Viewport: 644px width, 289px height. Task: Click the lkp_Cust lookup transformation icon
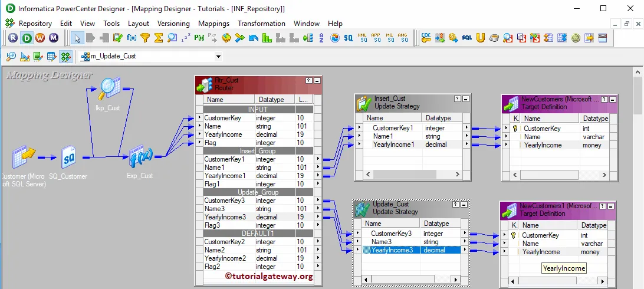coord(109,88)
